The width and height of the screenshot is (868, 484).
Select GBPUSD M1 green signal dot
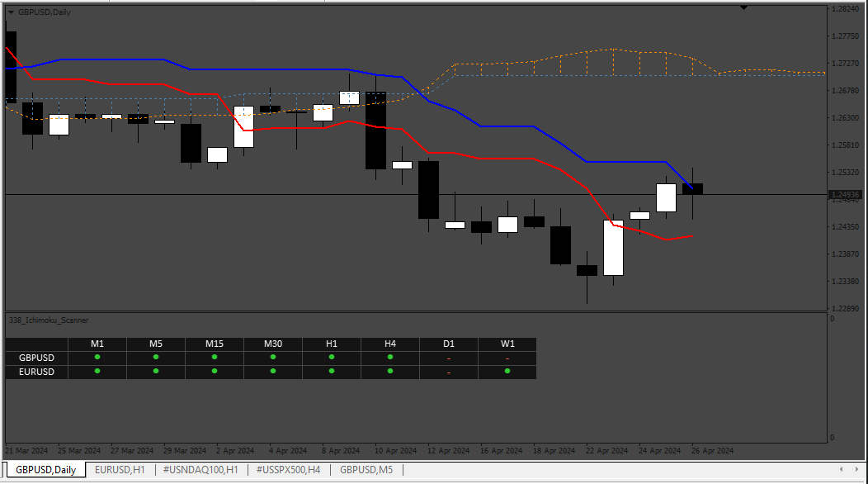pyautogui.click(x=97, y=357)
